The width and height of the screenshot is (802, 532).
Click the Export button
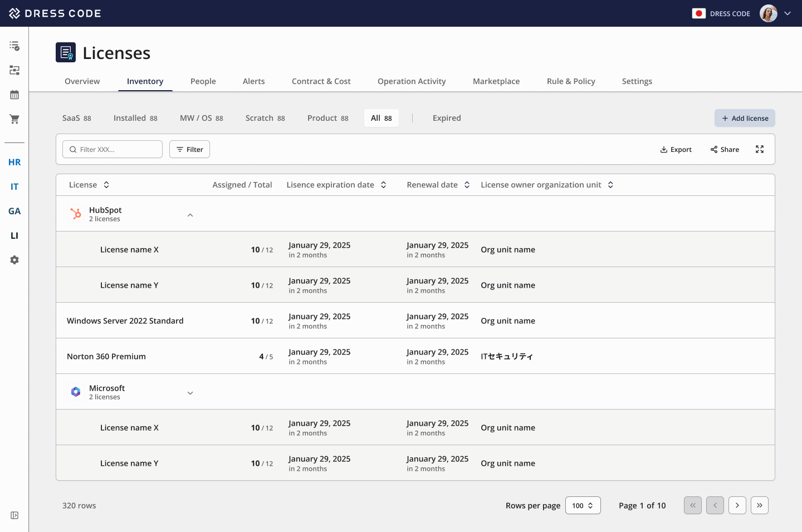point(676,149)
